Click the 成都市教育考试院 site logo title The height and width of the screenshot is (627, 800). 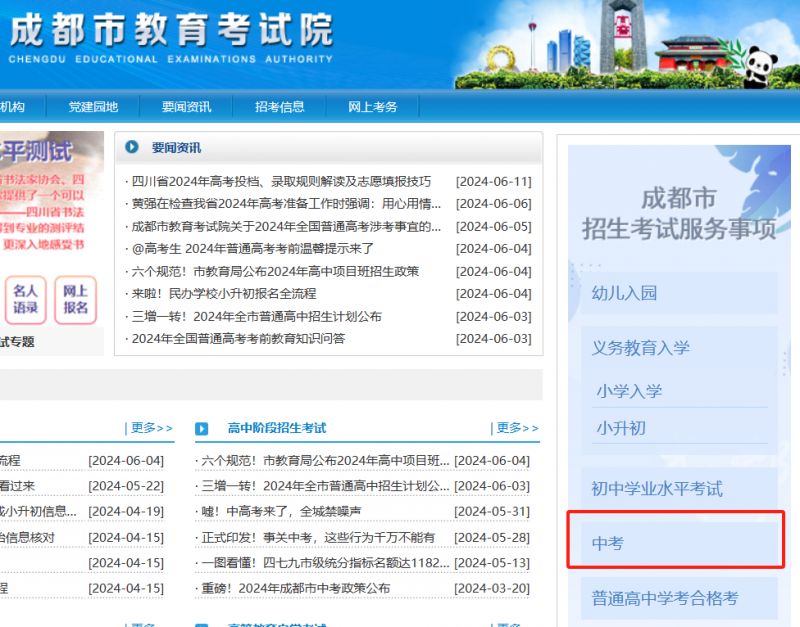(171, 31)
